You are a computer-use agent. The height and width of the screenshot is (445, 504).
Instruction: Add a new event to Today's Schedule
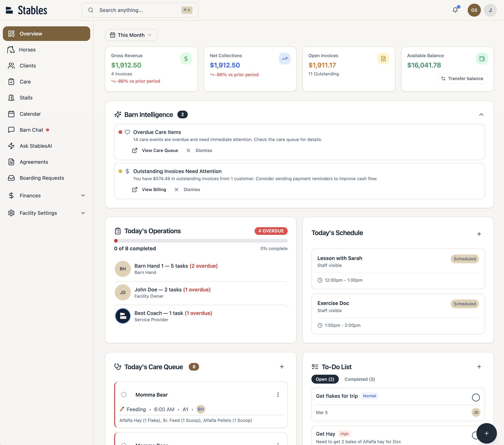tap(479, 234)
